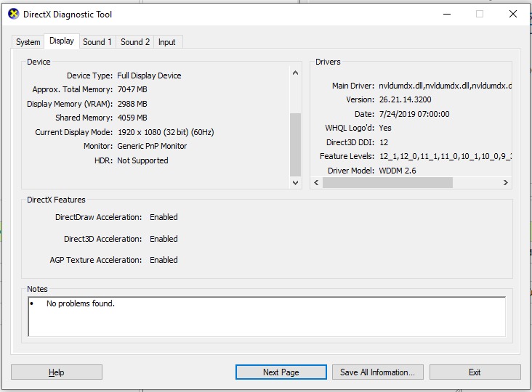The image size is (532, 392).
Task: Click the Feature Levels value list
Action: 445,156
